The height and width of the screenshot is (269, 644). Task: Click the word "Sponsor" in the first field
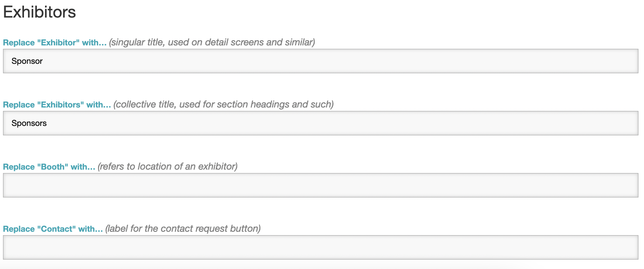[27, 61]
